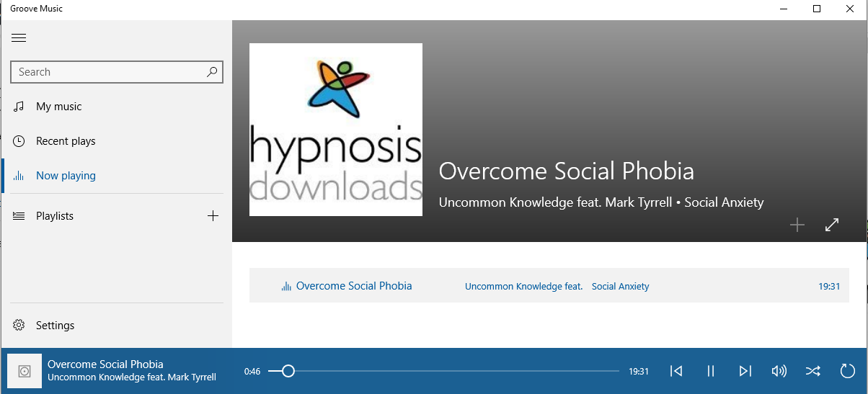
Task: Click the seek bar slider thumb
Action: (288, 371)
